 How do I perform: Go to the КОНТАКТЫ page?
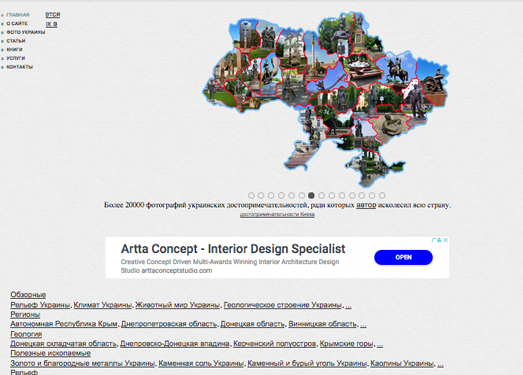click(20, 67)
